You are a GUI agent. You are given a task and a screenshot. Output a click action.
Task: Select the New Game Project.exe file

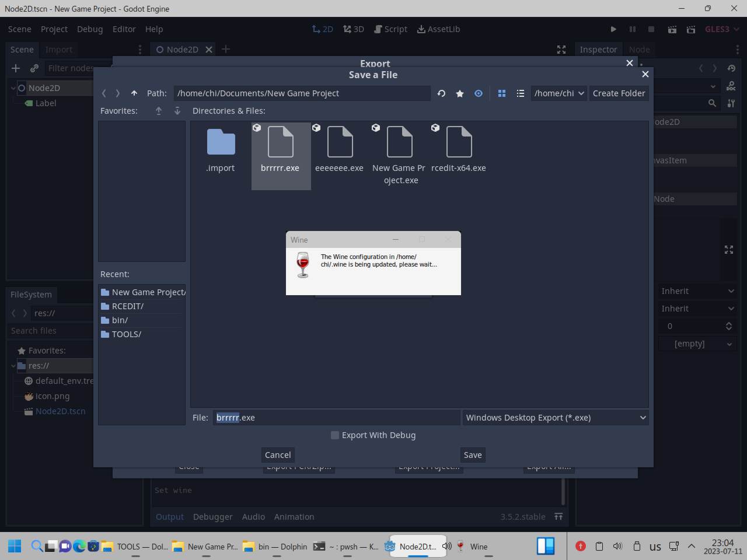[x=399, y=155]
